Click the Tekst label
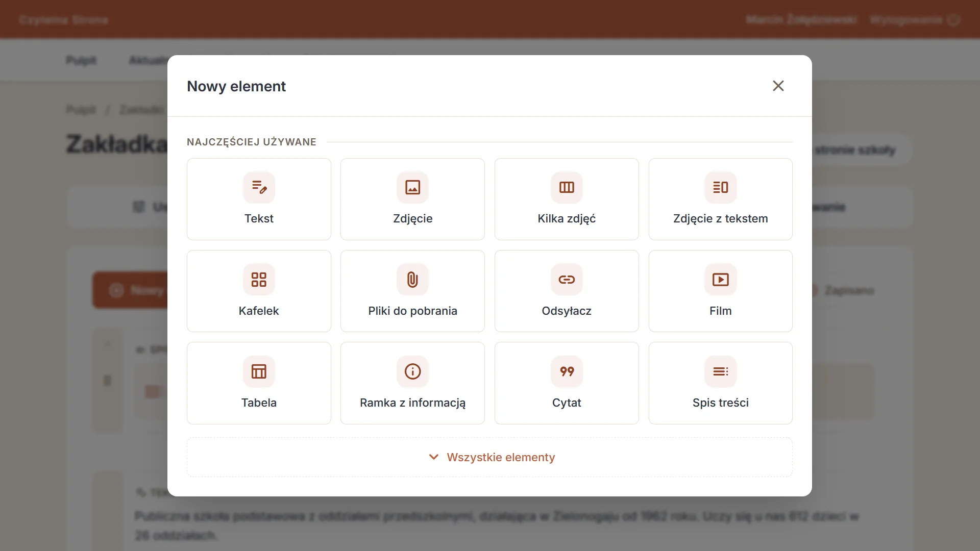Viewport: 980px width, 551px height. click(x=259, y=219)
